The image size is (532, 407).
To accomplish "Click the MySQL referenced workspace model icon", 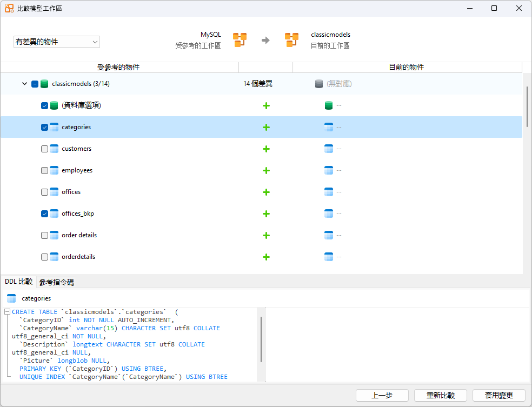I will (x=238, y=39).
